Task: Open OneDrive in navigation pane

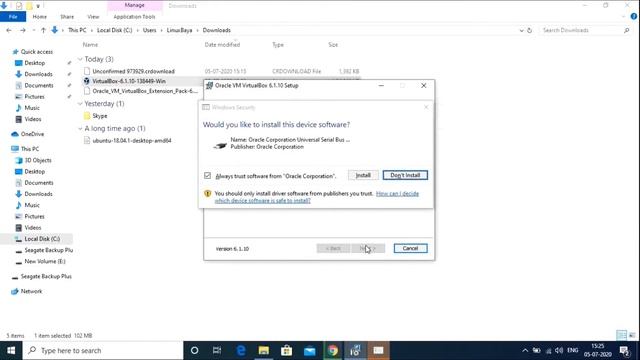Action: [x=32, y=134]
